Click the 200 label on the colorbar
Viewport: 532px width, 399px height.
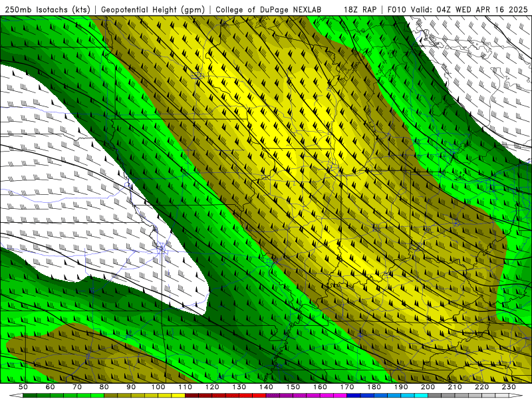(428, 387)
